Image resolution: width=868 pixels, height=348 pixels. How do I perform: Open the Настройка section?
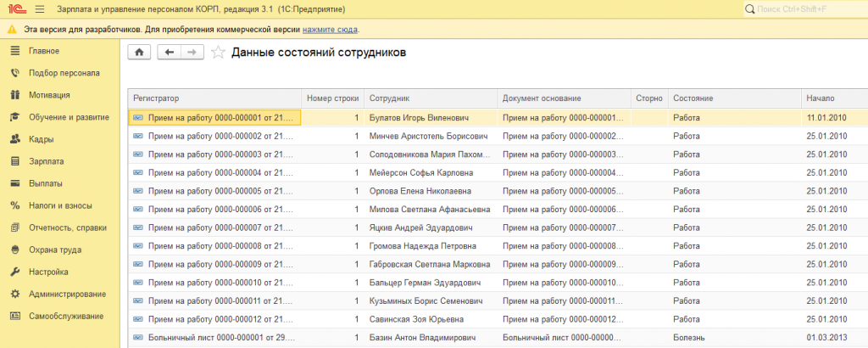click(48, 272)
